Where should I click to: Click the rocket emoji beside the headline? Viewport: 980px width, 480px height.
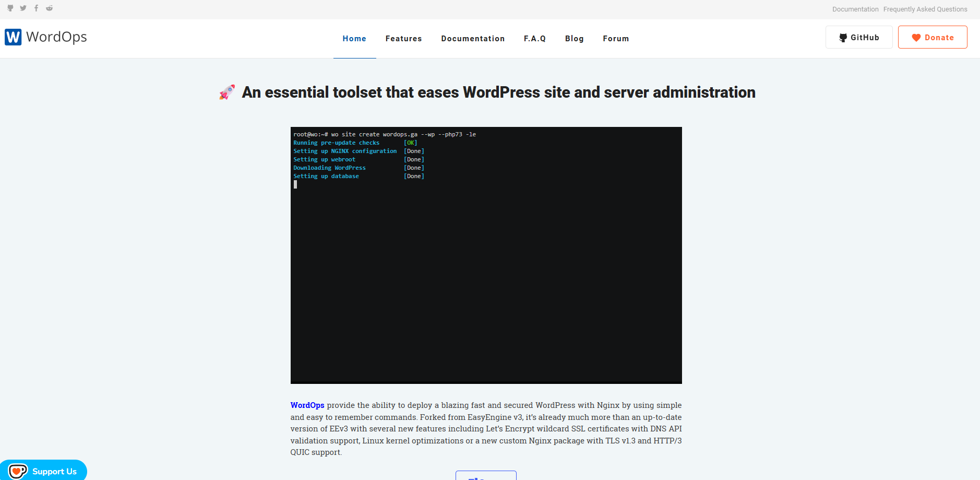(227, 92)
